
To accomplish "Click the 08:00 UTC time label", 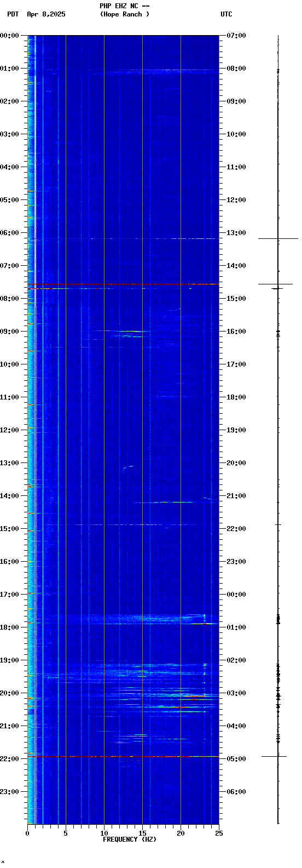I will coord(236,68).
